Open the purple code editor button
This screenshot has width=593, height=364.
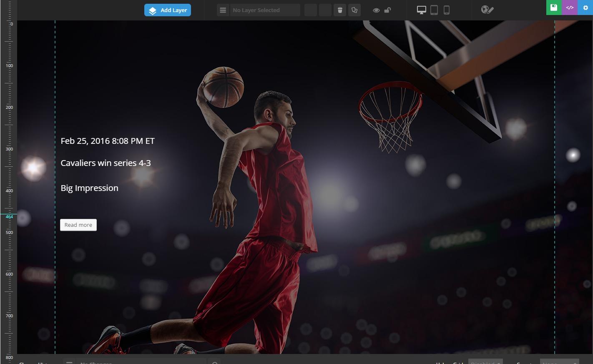point(570,8)
